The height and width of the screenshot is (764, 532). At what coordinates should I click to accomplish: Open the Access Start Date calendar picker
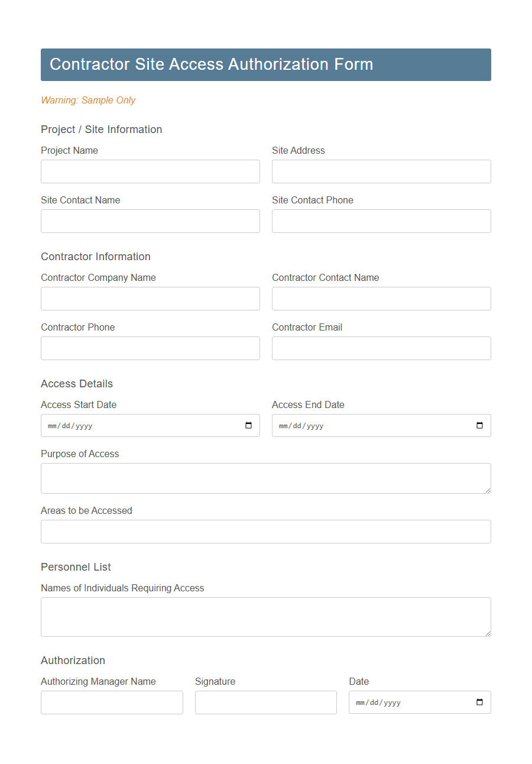(249, 425)
